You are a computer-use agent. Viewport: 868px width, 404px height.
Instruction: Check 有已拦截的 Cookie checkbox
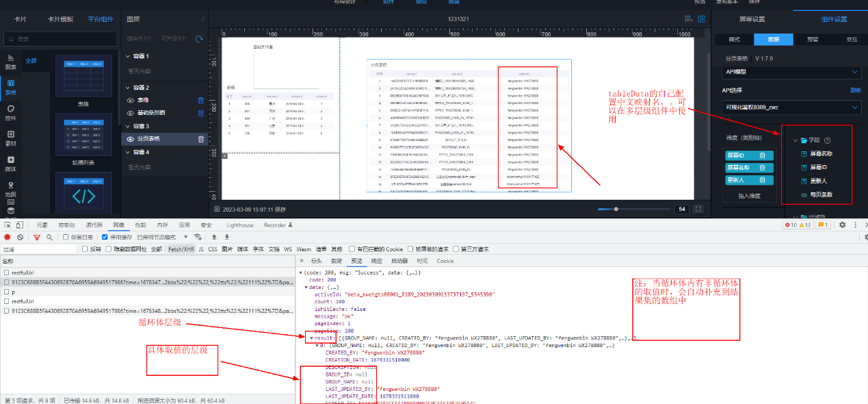[x=352, y=249]
